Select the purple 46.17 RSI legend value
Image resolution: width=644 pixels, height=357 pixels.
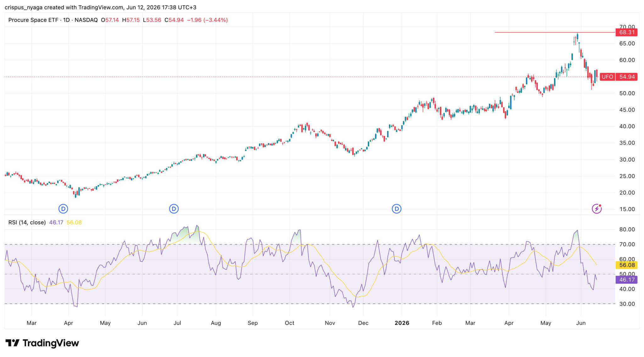pyautogui.click(x=56, y=223)
